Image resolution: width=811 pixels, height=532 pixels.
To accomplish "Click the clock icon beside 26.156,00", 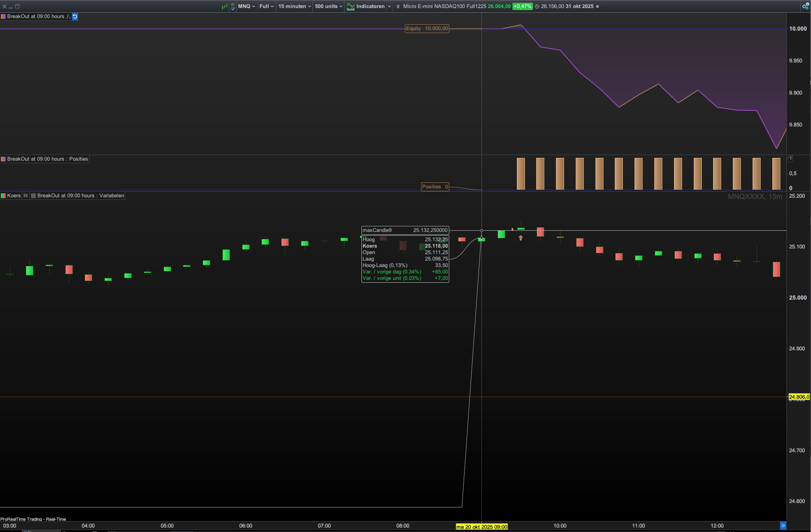I will click(x=537, y=6).
